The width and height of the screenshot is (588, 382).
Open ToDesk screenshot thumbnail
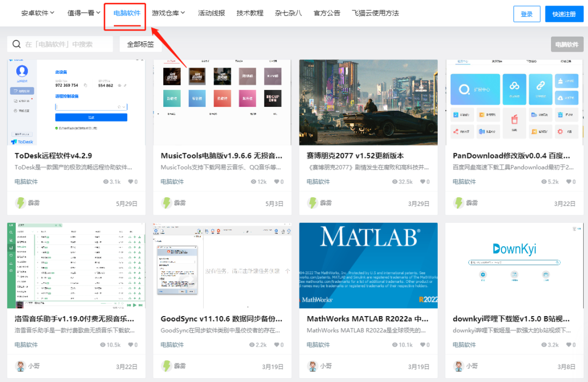click(x=76, y=102)
